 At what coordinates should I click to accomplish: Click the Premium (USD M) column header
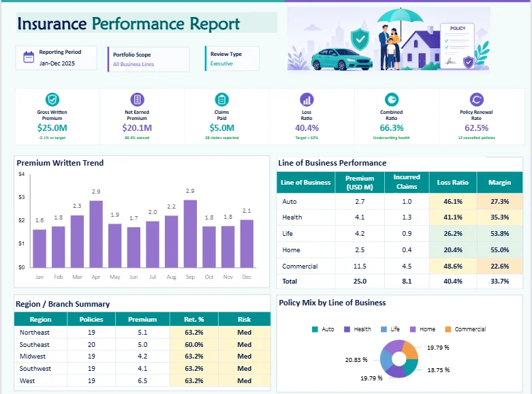pyautogui.click(x=360, y=183)
